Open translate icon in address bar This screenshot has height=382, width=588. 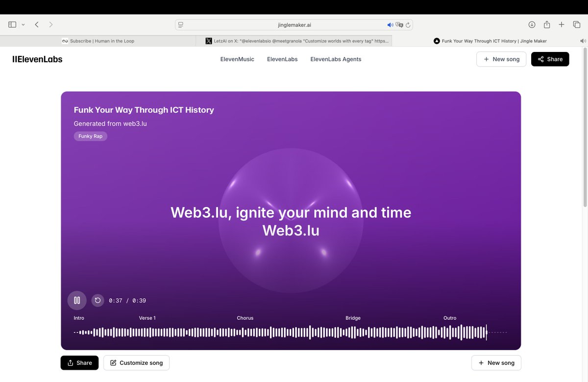399,24
